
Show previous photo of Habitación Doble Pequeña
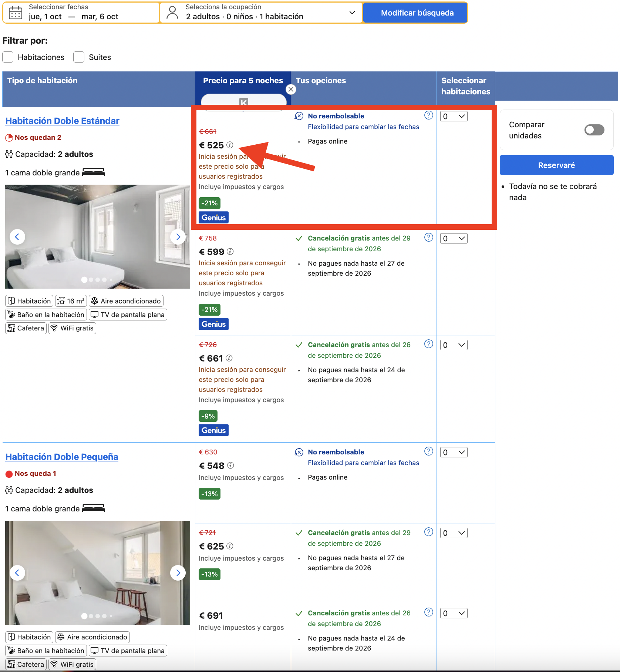[x=17, y=573]
